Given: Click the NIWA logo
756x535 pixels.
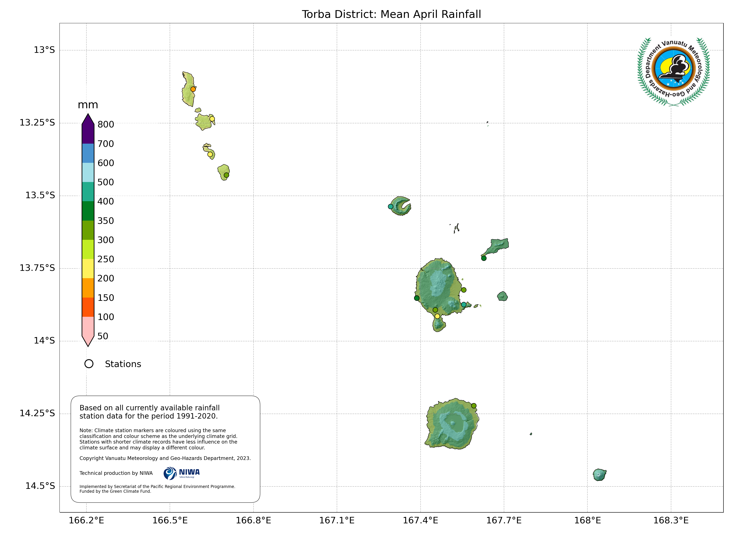Looking at the screenshot, I should pos(182,473).
